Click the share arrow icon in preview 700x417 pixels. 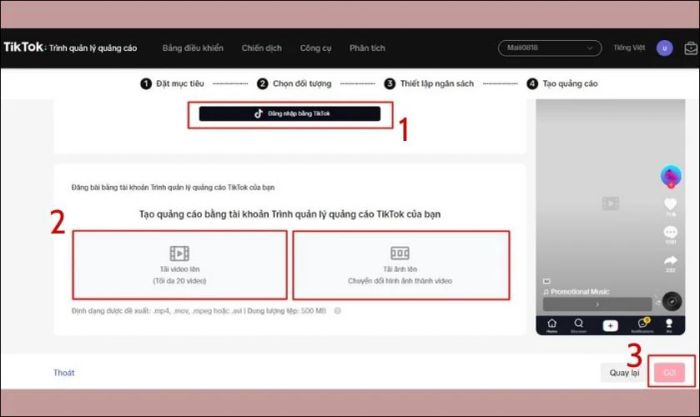point(671,260)
